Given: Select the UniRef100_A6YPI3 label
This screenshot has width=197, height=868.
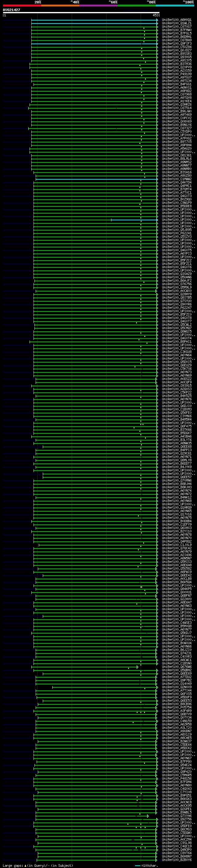Looking at the screenshot, I should coord(176,253).
